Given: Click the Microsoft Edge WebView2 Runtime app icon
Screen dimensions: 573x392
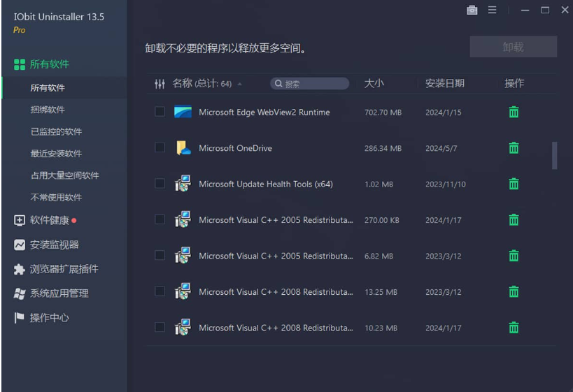Looking at the screenshot, I should tap(183, 112).
